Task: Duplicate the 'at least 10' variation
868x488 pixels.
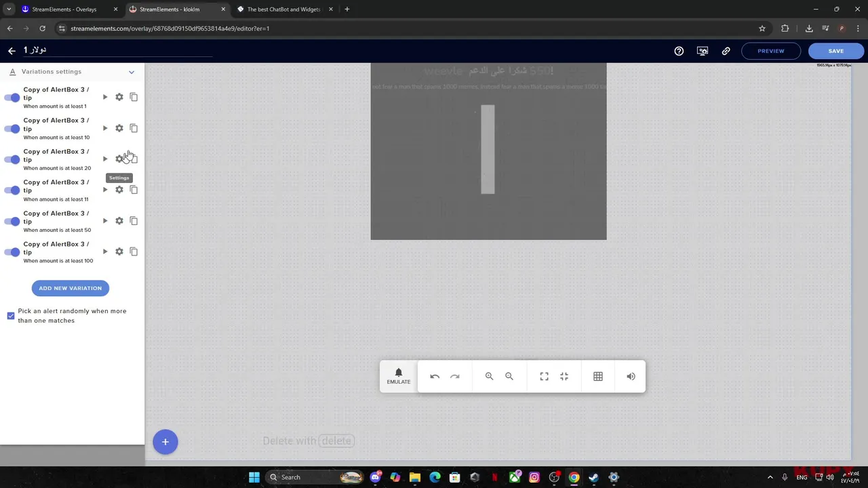Action: [134, 128]
